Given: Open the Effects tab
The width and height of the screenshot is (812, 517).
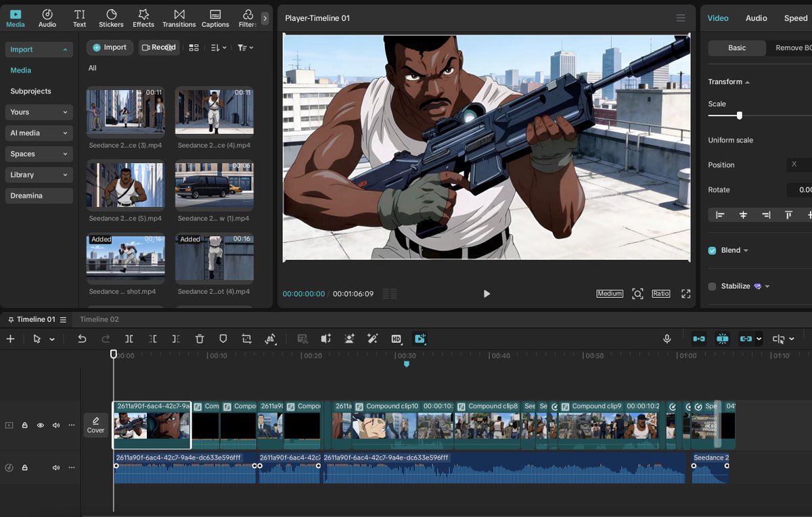Looking at the screenshot, I should 143,18.
